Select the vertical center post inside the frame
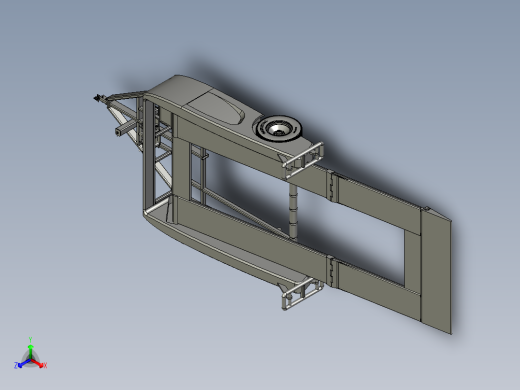The image size is (520, 390). point(293,211)
